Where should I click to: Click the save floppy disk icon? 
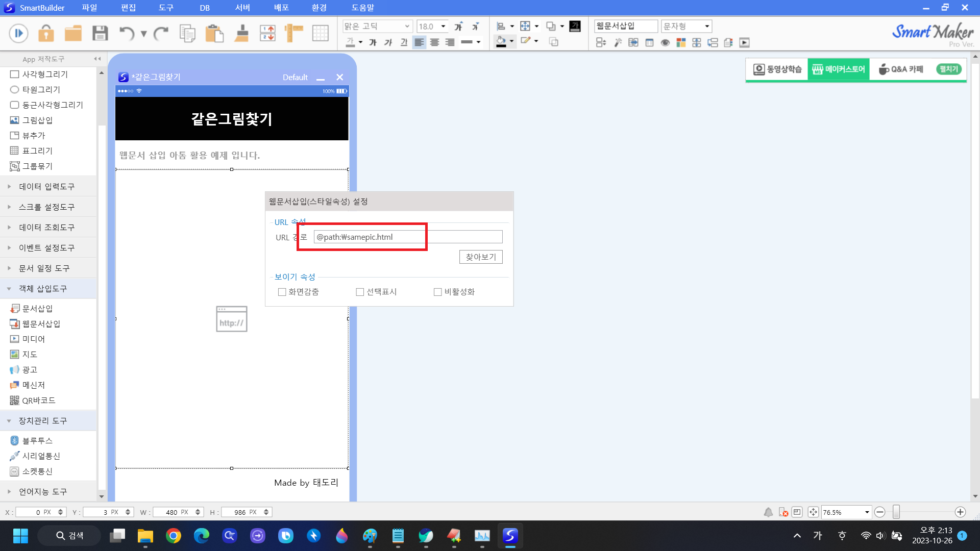100,34
